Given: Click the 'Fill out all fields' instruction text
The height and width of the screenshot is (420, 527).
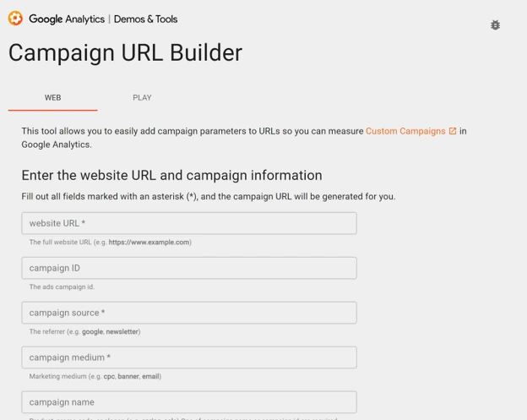Looking at the screenshot, I should [208, 197].
